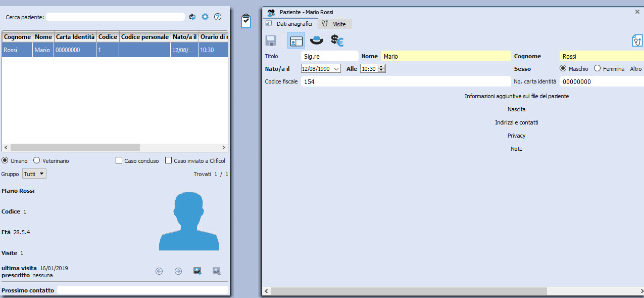This screenshot has width=644, height=298.
Task: Click the Cerca paziente search field
Action: tap(115, 17)
